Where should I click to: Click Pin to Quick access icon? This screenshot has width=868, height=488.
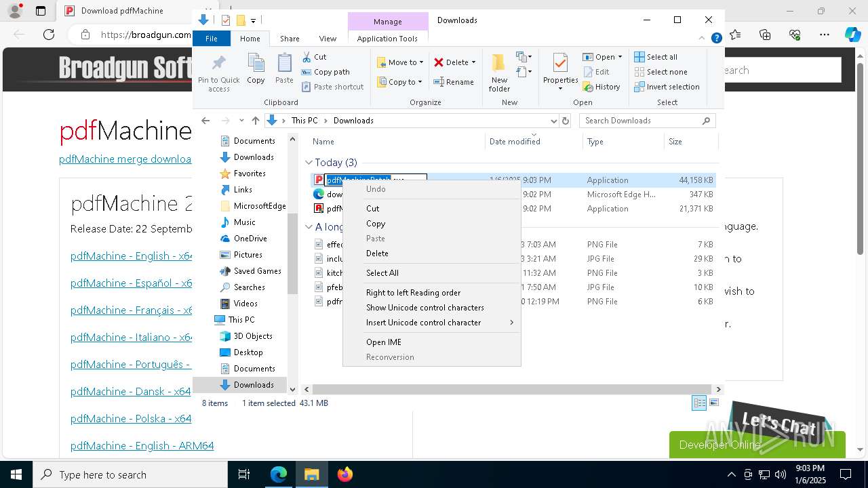click(218, 73)
